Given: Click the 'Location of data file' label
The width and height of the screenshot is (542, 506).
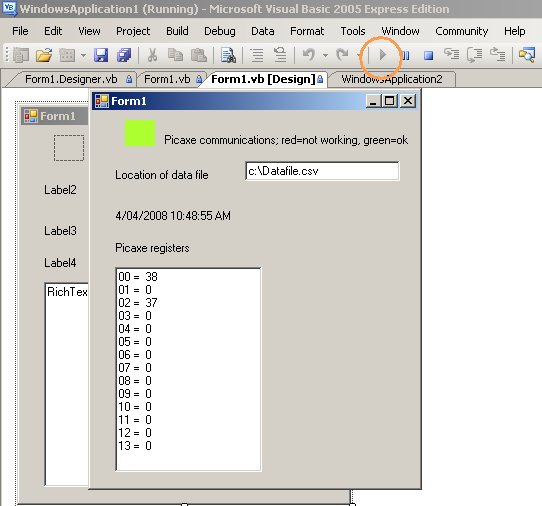Looking at the screenshot, I should tap(162, 175).
